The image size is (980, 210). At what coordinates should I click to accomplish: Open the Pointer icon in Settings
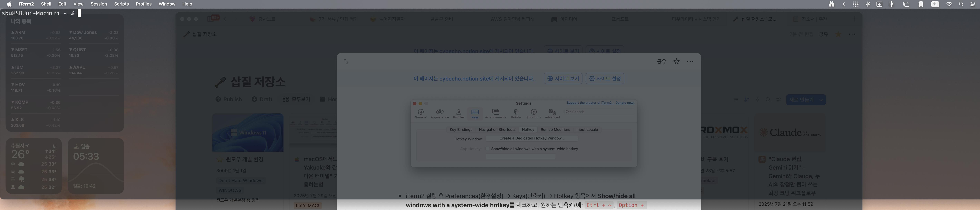[516, 114]
